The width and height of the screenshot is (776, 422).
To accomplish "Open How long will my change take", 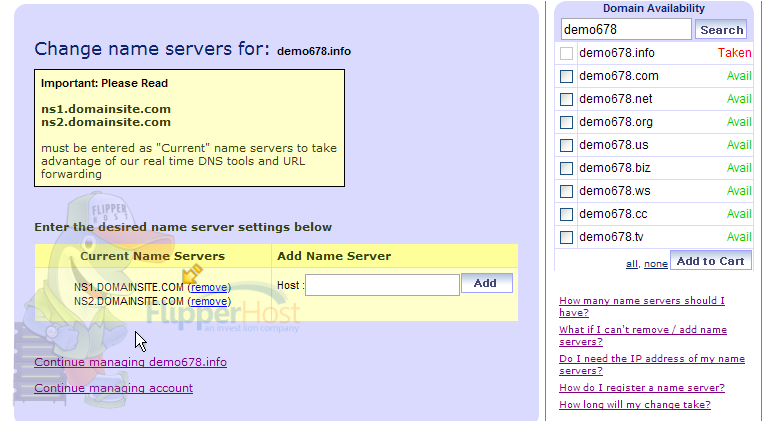I will point(635,405).
